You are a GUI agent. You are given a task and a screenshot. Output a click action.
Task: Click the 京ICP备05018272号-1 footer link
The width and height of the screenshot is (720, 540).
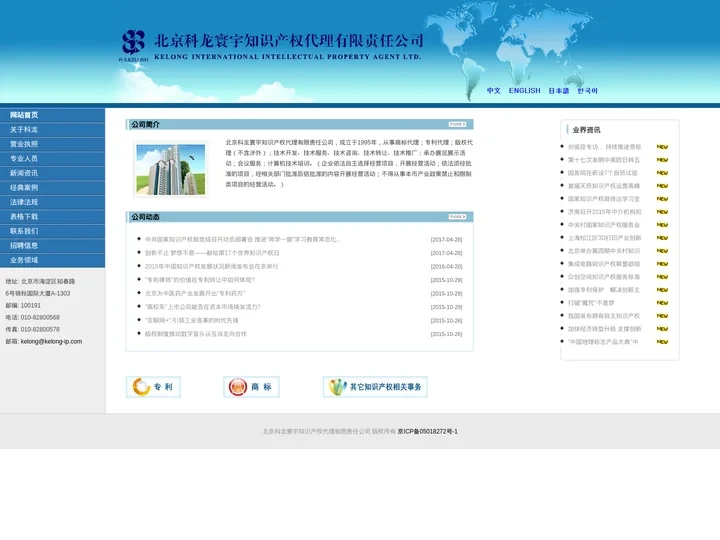tap(428, 432)
